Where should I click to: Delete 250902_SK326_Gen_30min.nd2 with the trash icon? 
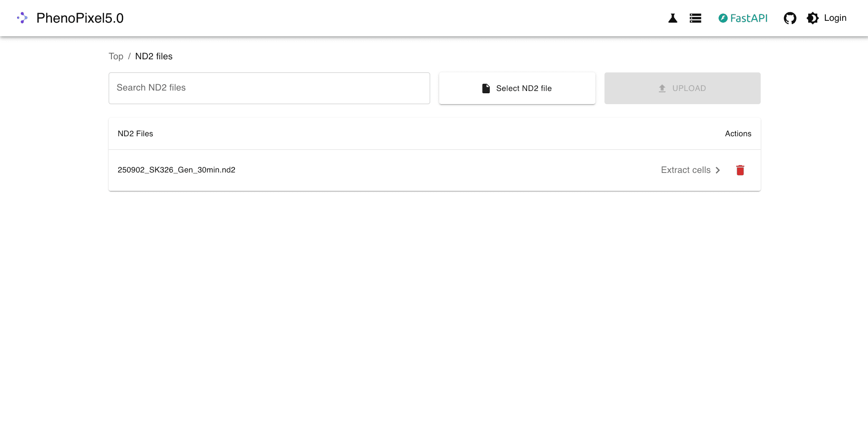(740, 170)
